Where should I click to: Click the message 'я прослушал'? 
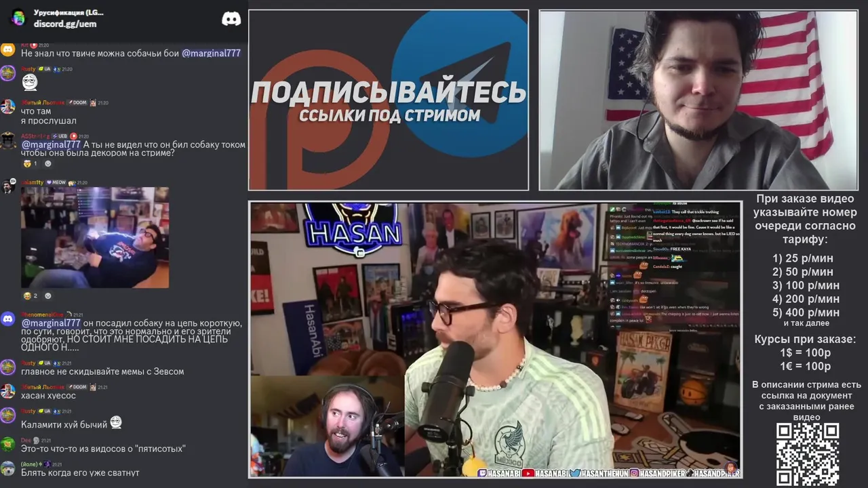pyautogui.click(x=49, y=121)
